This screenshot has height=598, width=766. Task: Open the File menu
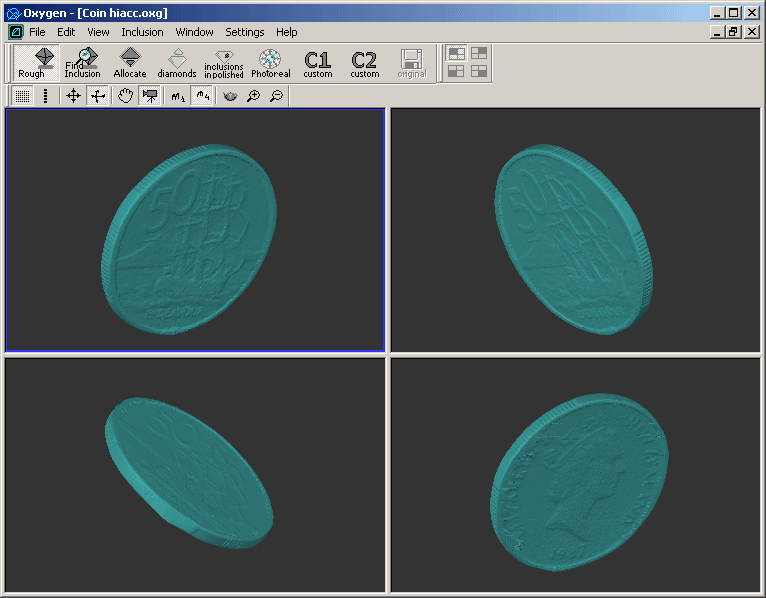pos(37,32)
